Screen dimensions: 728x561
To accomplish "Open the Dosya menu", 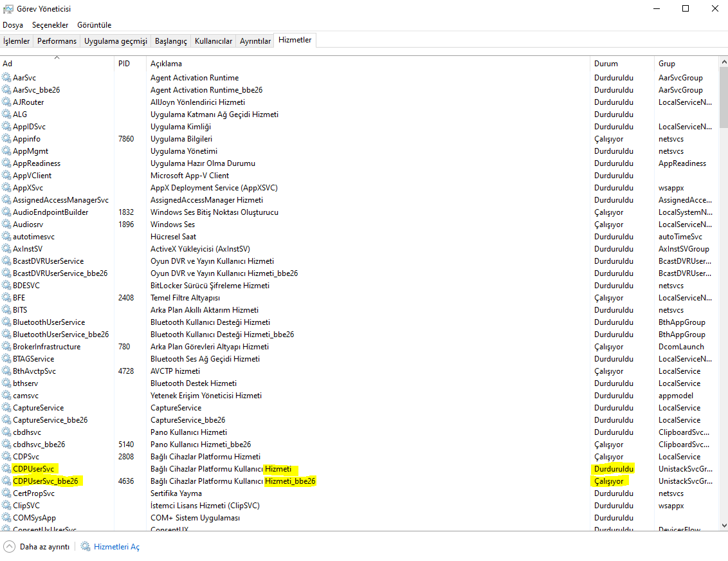I will click(13, 25).
